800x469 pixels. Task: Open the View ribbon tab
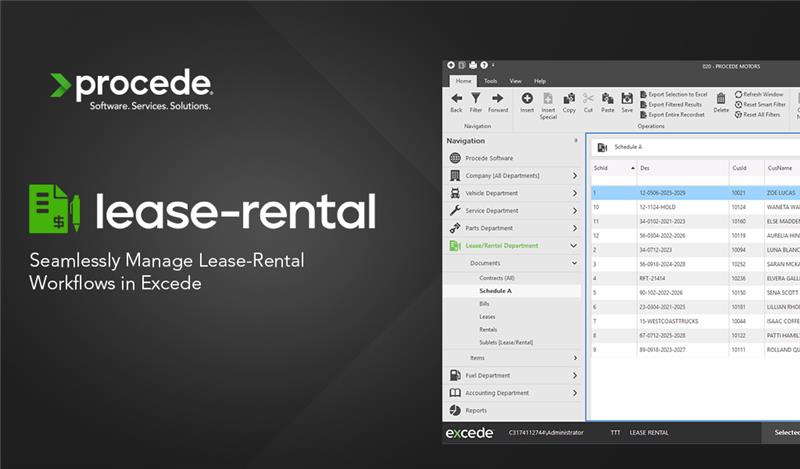pos(515,81)
